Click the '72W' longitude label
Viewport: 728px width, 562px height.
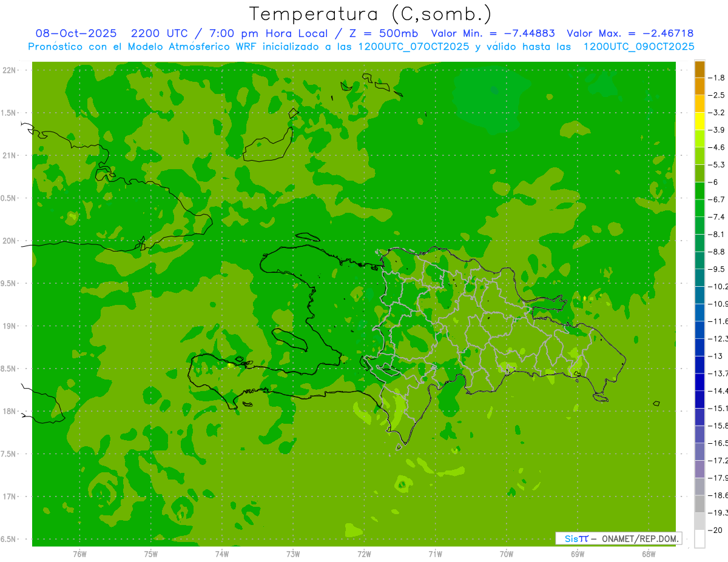click(x=364, y=554)
